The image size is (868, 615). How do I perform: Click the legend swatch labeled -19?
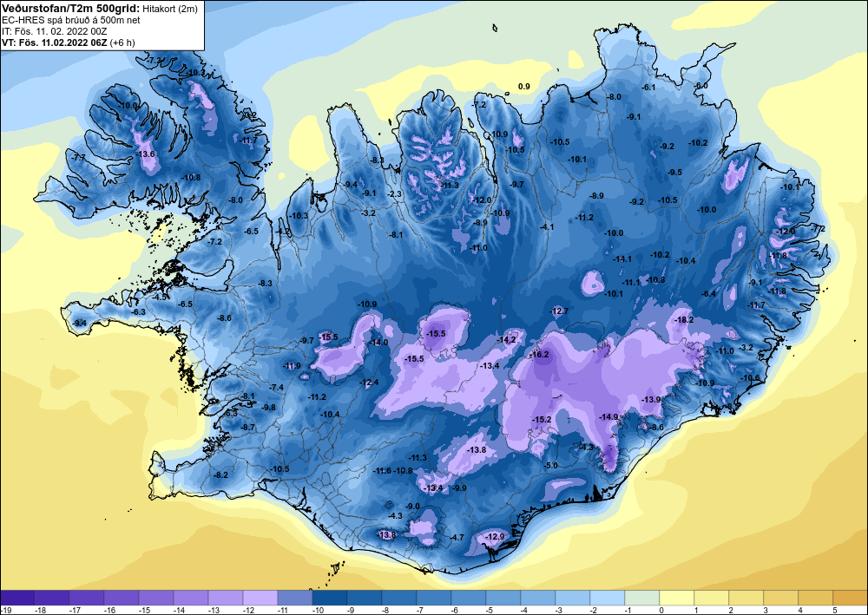click(17, 598)
